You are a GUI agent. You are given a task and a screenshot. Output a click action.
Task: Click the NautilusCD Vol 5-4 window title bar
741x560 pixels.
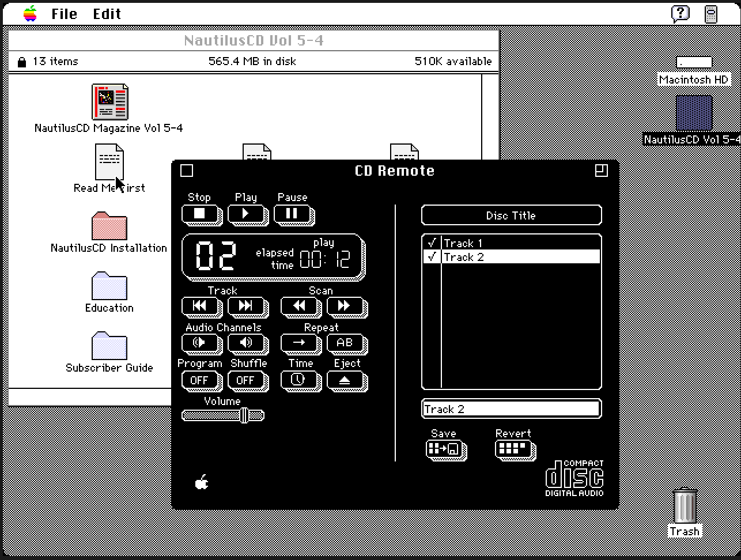[x=254, y=40]
